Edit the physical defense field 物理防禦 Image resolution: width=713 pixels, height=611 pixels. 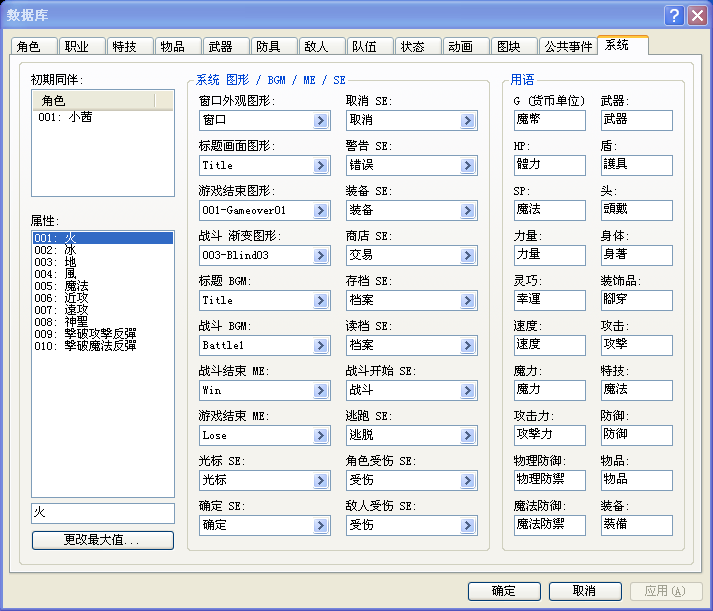point(549,480)
